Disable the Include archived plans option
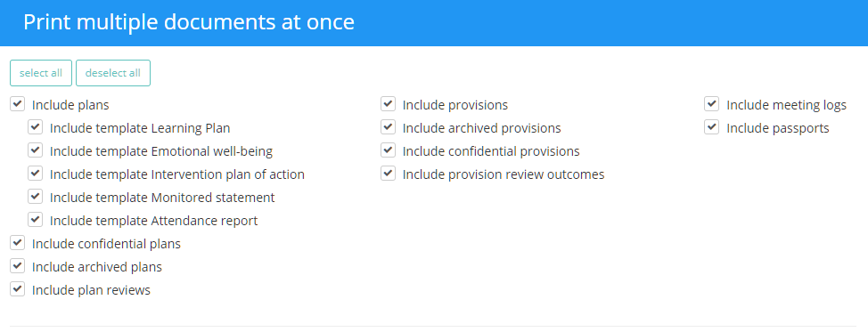Viewport: 868px width, 332px height. point(18,266)
